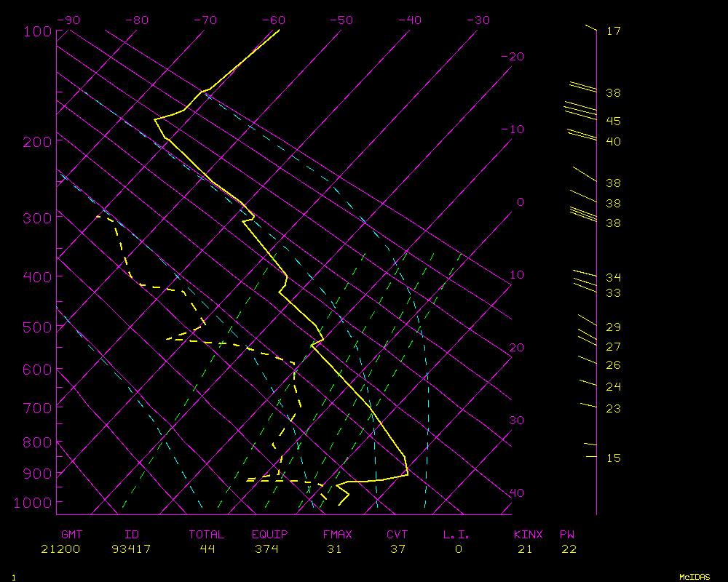Click the EQUIP value 374

pyautogui.click(x=266, y=549)
